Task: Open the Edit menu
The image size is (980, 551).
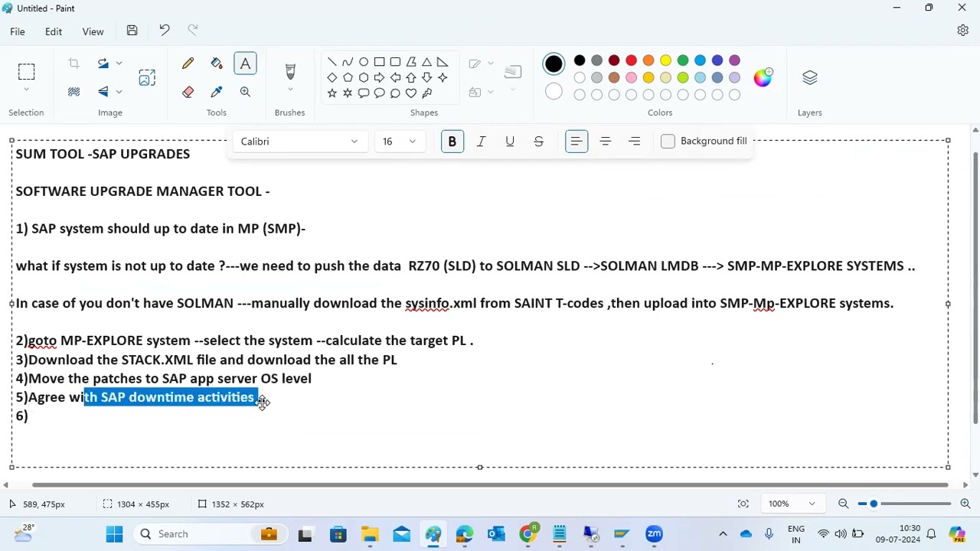Action: (53, 31)
